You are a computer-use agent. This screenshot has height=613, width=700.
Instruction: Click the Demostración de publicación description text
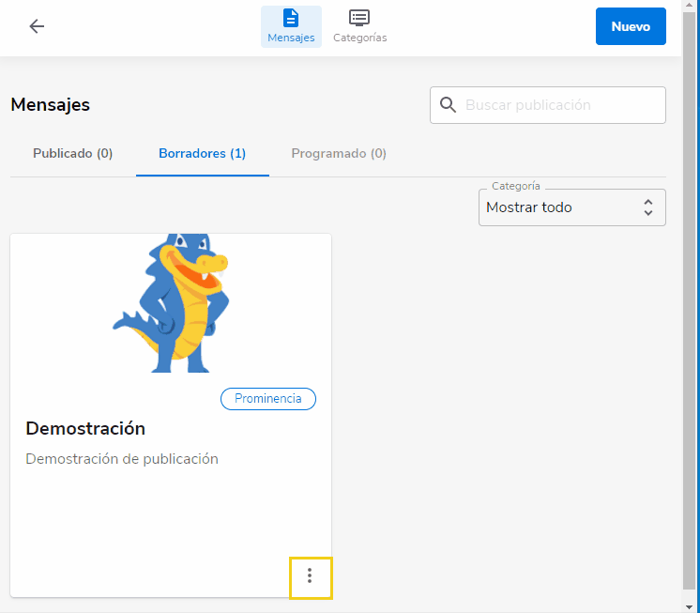(122, 459)
